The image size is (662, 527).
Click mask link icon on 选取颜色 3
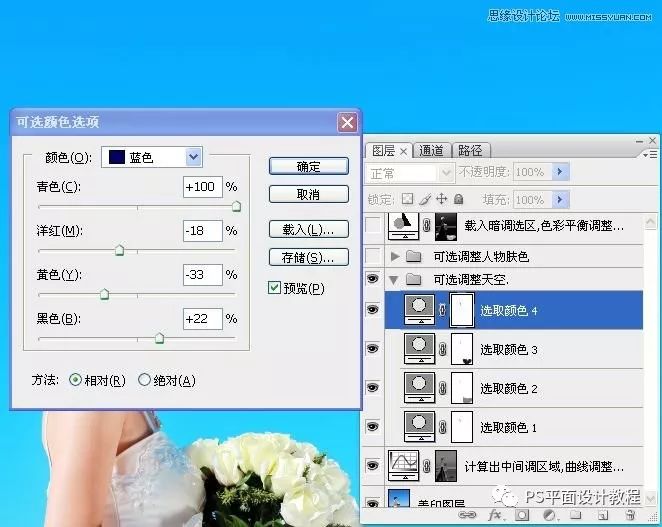coord(442,349)
